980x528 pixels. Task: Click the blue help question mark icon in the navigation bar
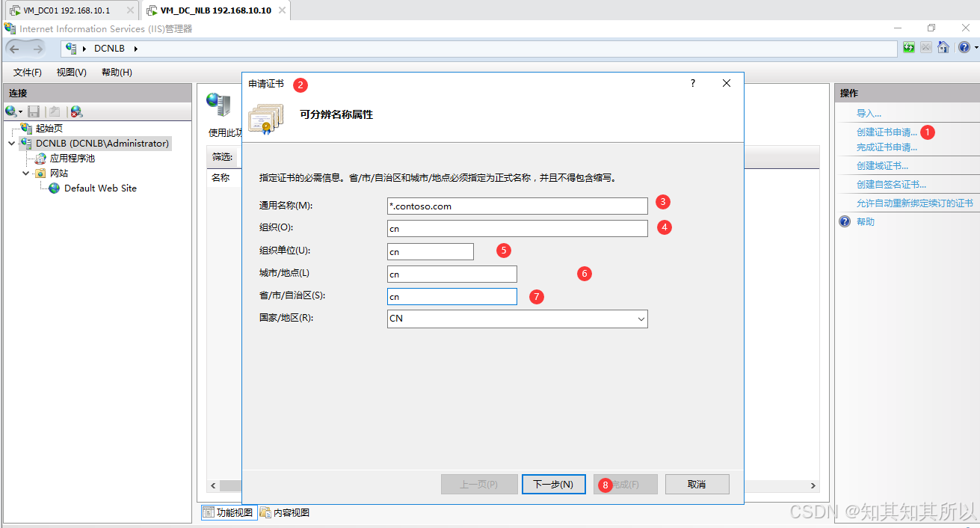click(964, 47)
